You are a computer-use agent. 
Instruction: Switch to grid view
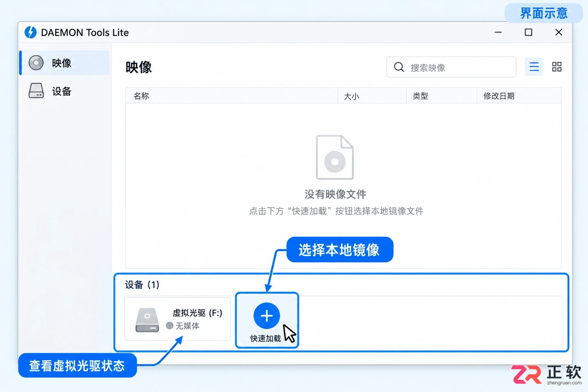(557, 67)
